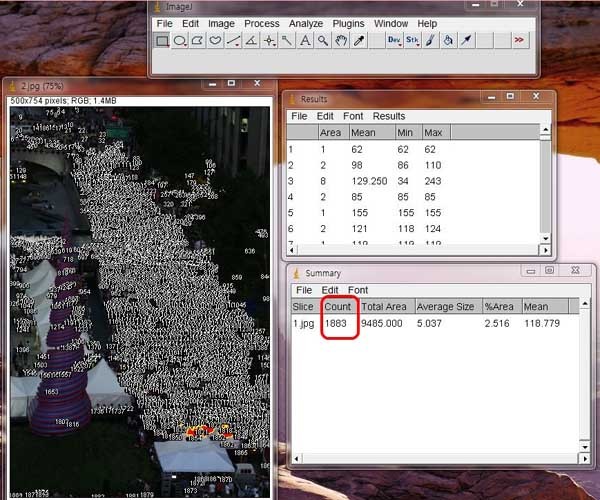Pick the Freehand selection tool

[x=216, y=41]
